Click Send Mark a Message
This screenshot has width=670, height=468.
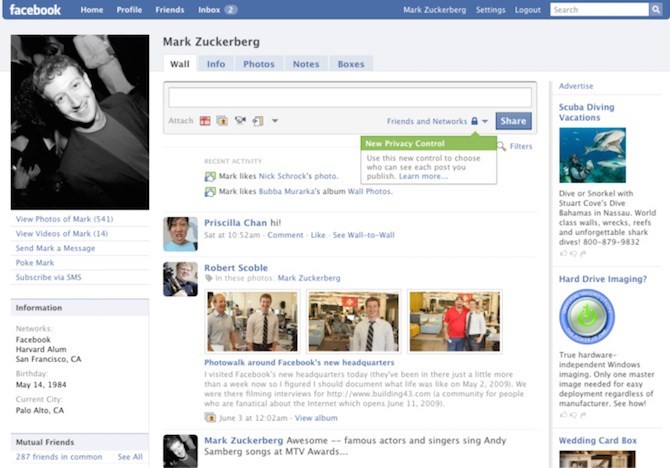pyautogui.click(x=55, y=248)
